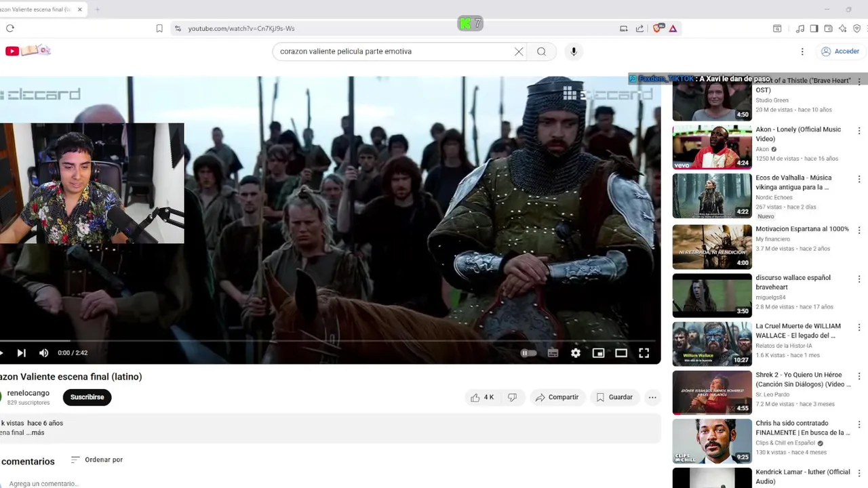
Task: Skip to the next video with the next icon
Action: (21, 353)
